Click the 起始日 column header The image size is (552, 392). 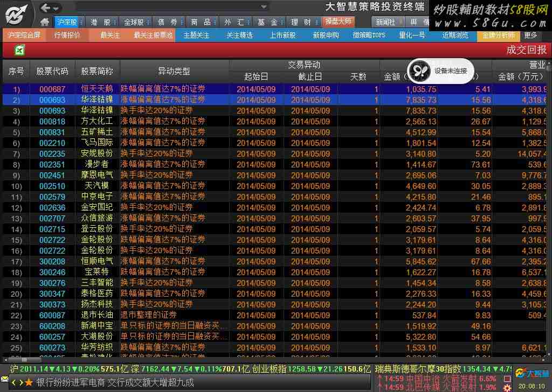coord(256,76)
